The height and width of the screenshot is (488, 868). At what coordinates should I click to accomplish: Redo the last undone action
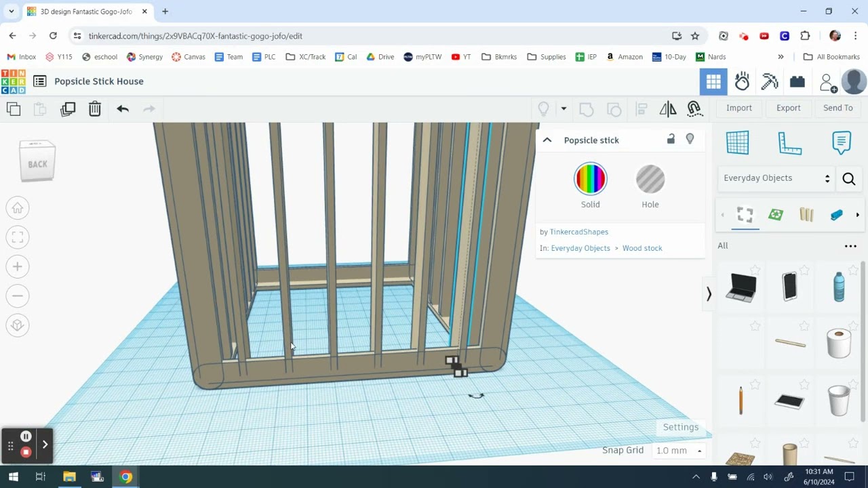click(149, 108)
